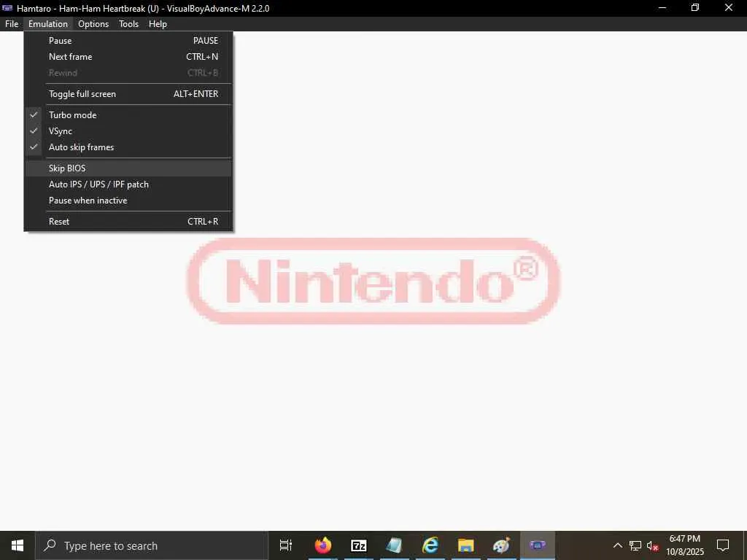This screenshot has width=747, height=560.
Task: Minimize the VisualBoyAdvance-M window
Action: 662,8
